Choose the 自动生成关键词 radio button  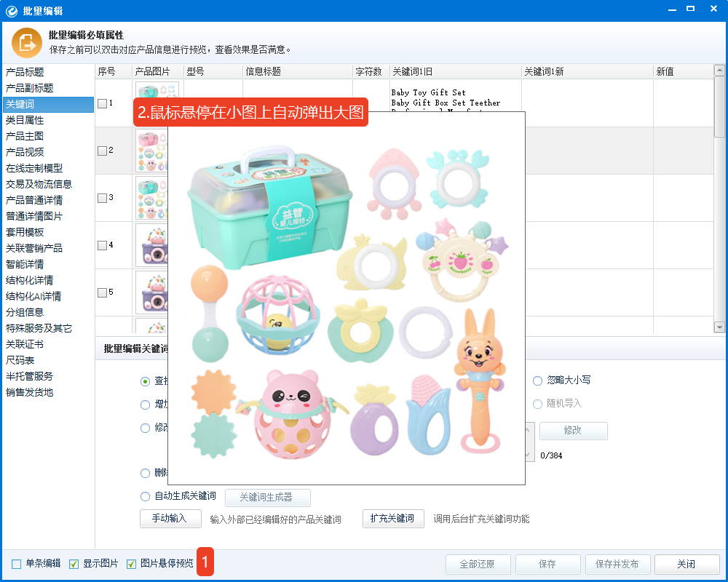(x=145, y=497)
